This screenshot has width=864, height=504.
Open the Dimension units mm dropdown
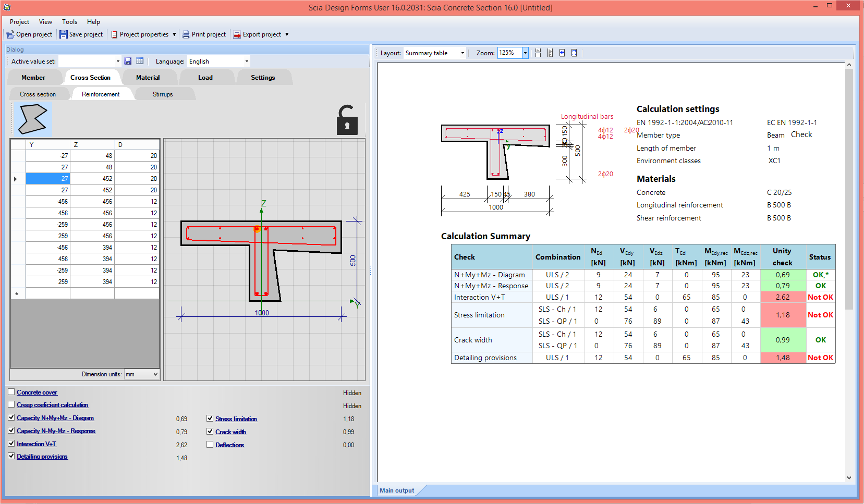point(155,374)
